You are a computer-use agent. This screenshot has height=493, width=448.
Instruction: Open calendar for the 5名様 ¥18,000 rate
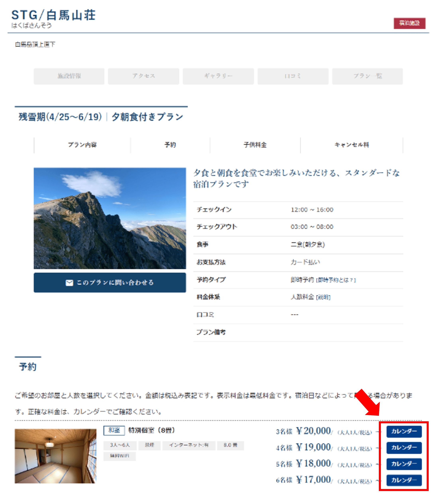pyautogui.click(x=404, y=464)
